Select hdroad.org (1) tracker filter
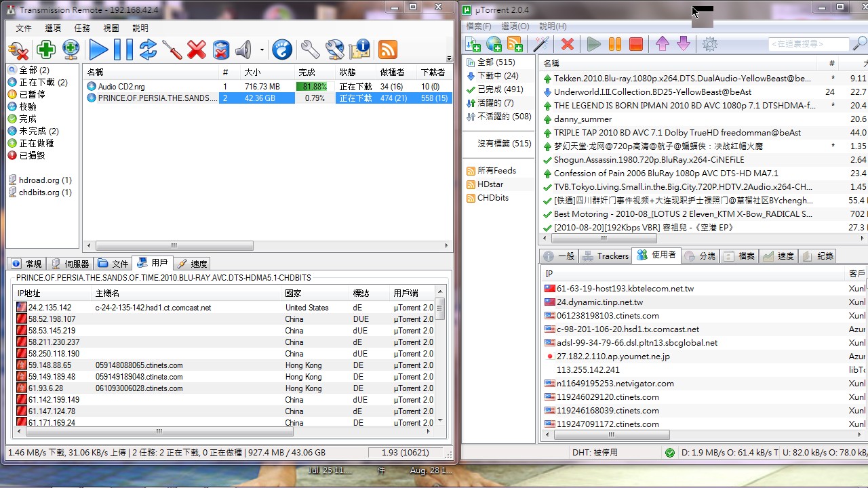The width and height of the screenshot is (868, 488). [41, 180]
